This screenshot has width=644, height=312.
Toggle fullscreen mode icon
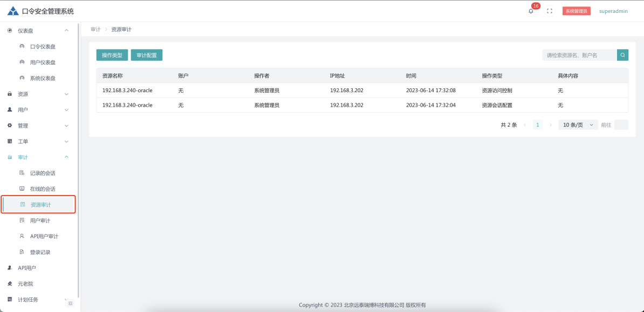(x=550, y=11)
